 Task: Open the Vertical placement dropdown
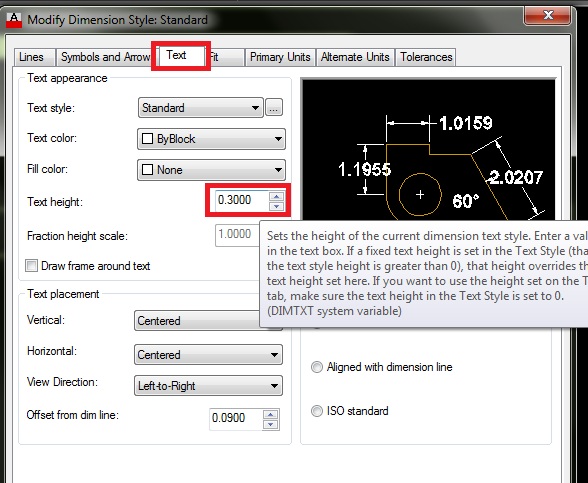(x=196, y=321)
